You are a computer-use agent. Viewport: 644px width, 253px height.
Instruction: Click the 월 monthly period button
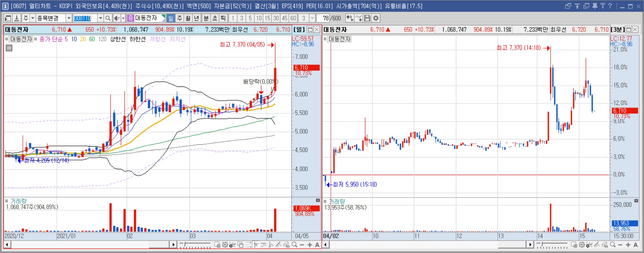188,18
